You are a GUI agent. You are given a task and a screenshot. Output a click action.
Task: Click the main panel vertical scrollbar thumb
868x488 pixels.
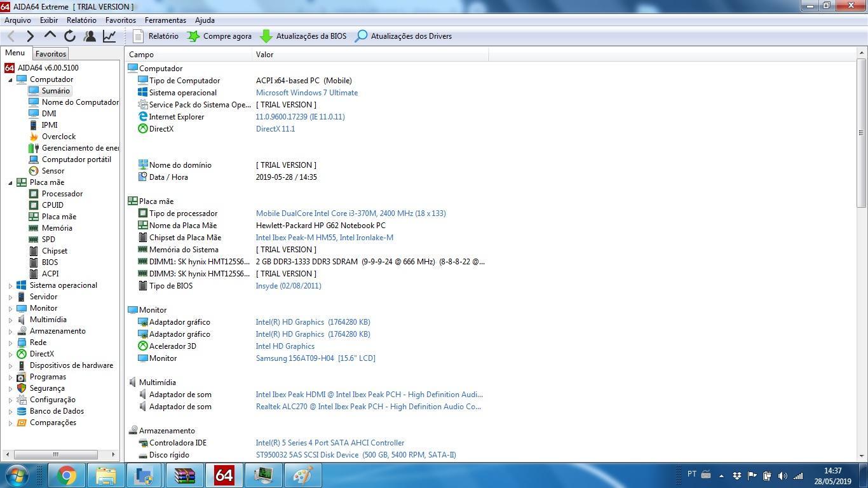point(862,132)
